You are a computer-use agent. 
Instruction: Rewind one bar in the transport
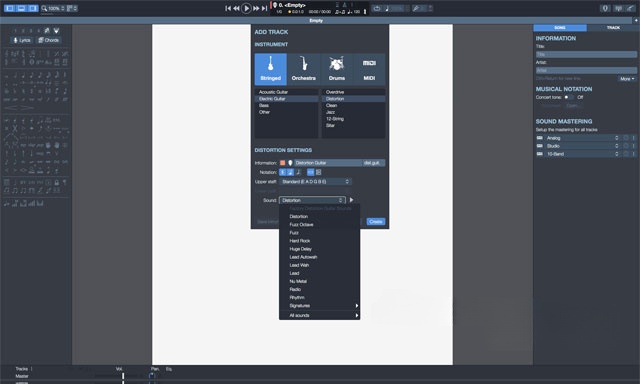[236, 8]
